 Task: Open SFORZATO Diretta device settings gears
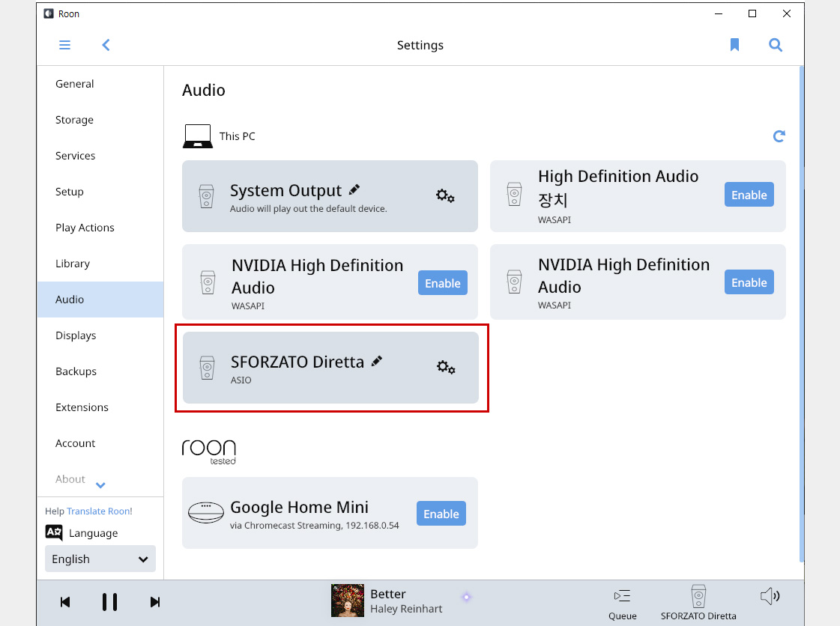446,368
